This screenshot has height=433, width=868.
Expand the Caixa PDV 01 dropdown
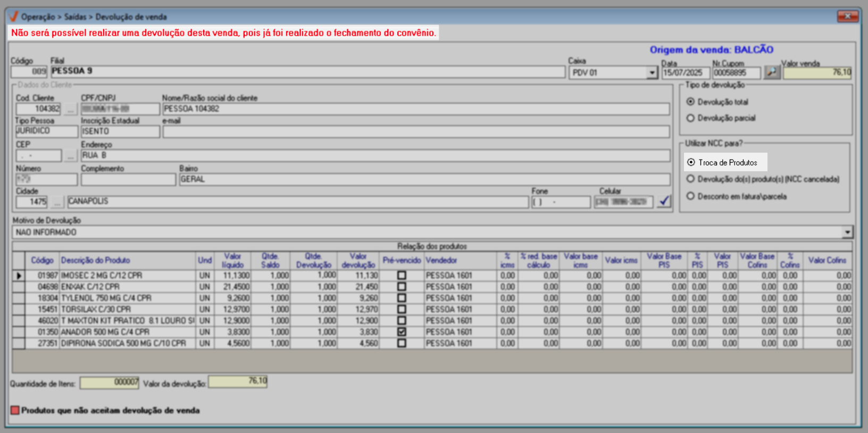(652, 73)
